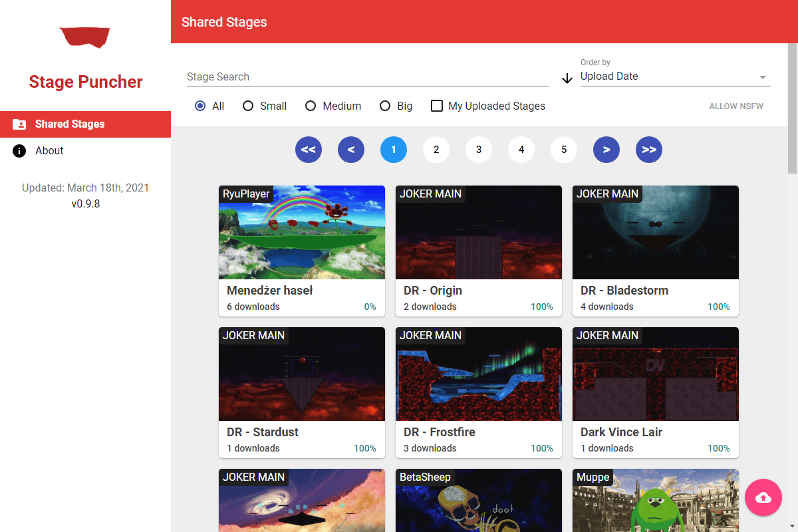The height and width of the screenshot is (532, 798).
Task: Select the Big size radio button
Action: point(385,106)
